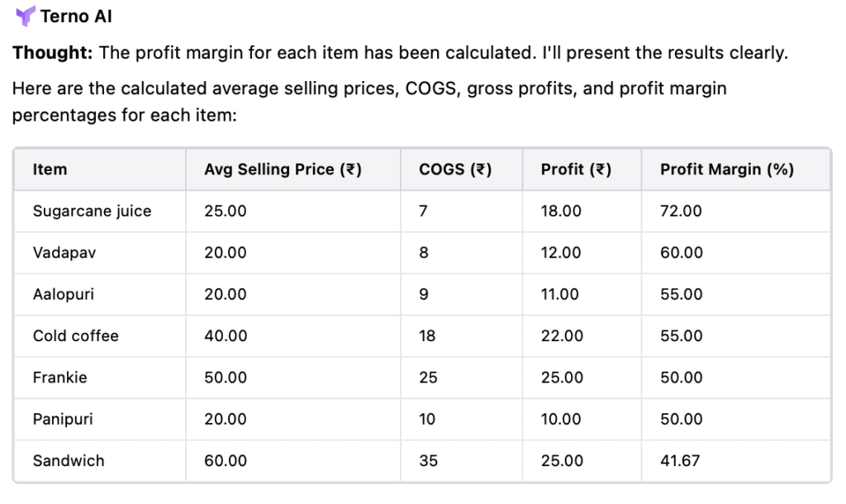The height and width of the screenshot is (504, 846).
Task: Click the Profit (₹) column header
Action: tap(576, 169)
